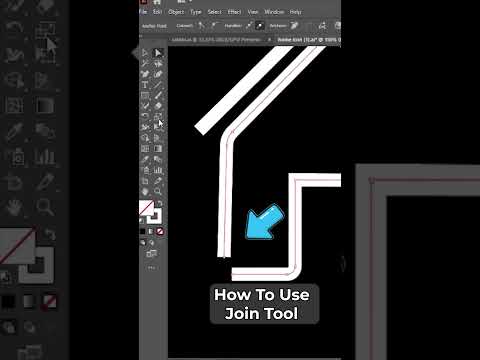The image size is (480, 360).
Task: Switch to Draw Normal mode
Action: click(143, 242)
